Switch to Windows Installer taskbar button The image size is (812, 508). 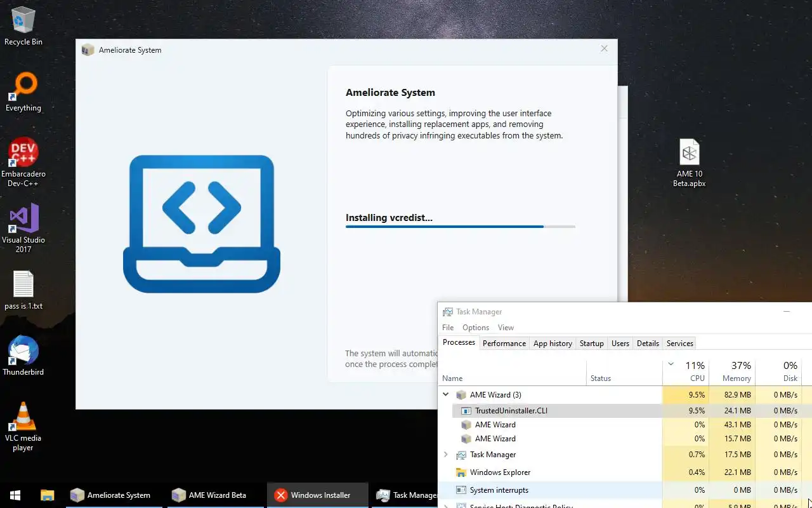click(317, 495)
